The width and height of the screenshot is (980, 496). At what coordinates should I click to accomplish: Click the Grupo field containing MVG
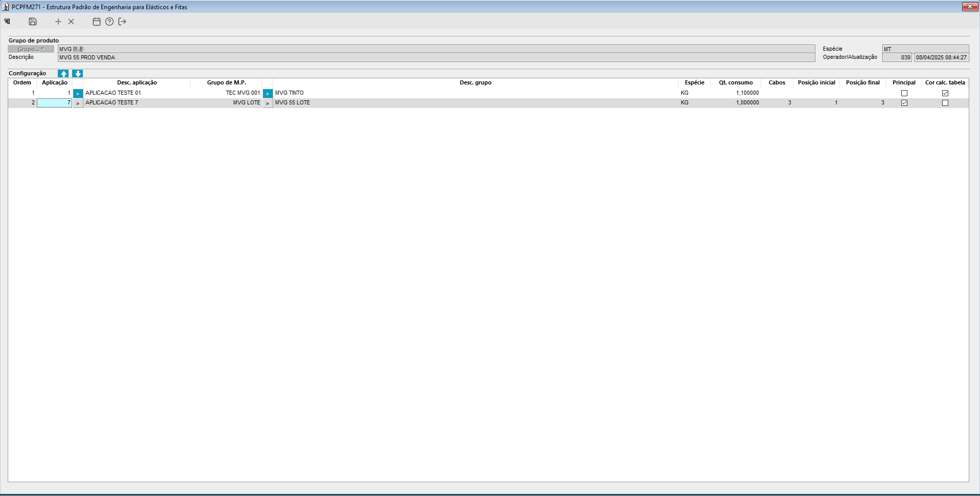click(436, 49)
